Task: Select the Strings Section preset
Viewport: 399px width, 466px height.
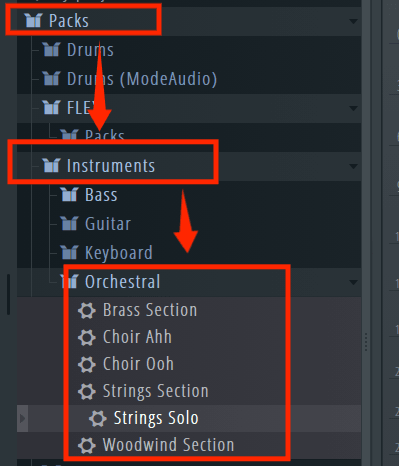Action: (156, 391)
